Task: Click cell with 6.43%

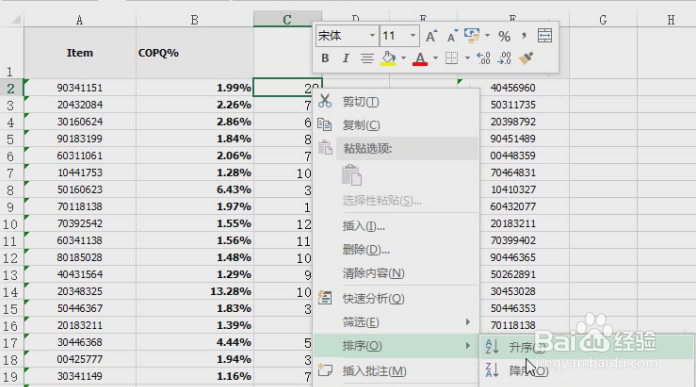Action: coord(194,190)
